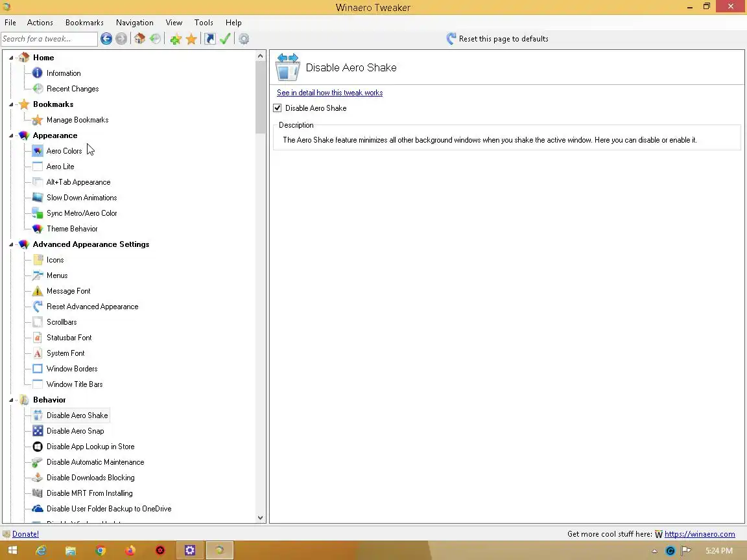Select Scrollbars in the tree
Image resolution: width=747 pixels, height=560 pixels.
pyautogui.click(x=62, y=322)
